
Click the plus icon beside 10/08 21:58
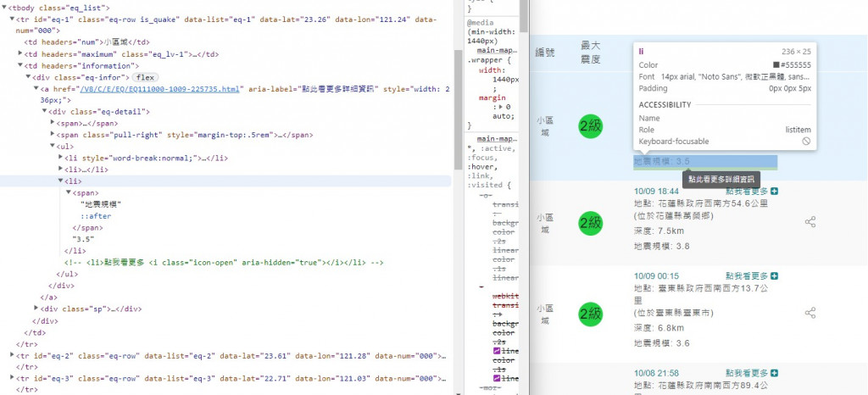pos(775,374)
